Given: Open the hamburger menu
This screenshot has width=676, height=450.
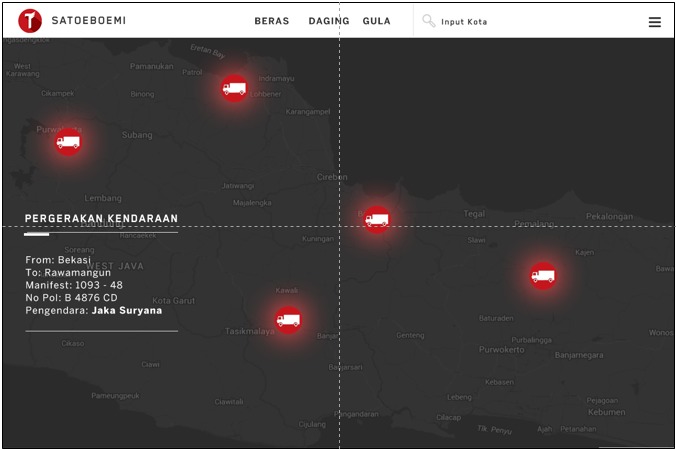Looking at the screenshot, I should coord(654,22).
